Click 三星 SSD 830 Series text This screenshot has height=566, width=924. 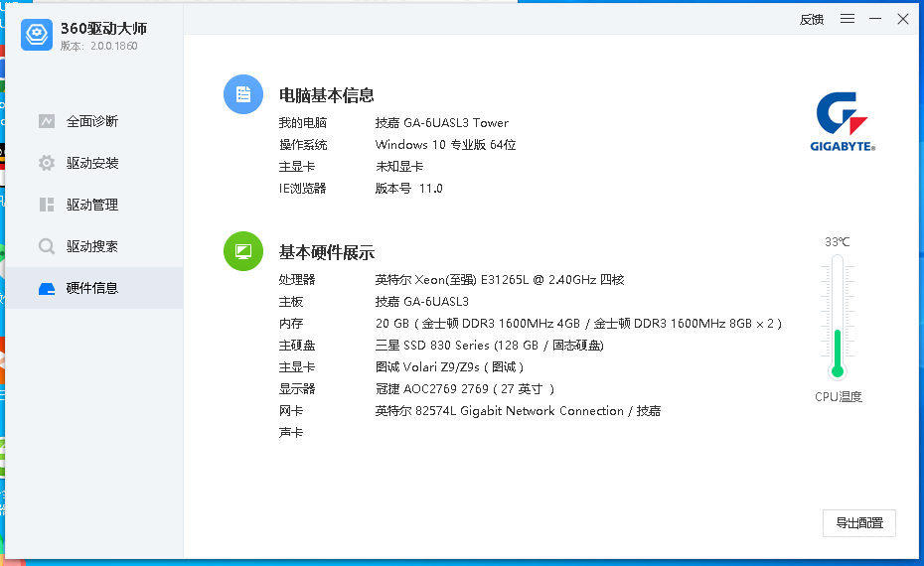(490, 346)
